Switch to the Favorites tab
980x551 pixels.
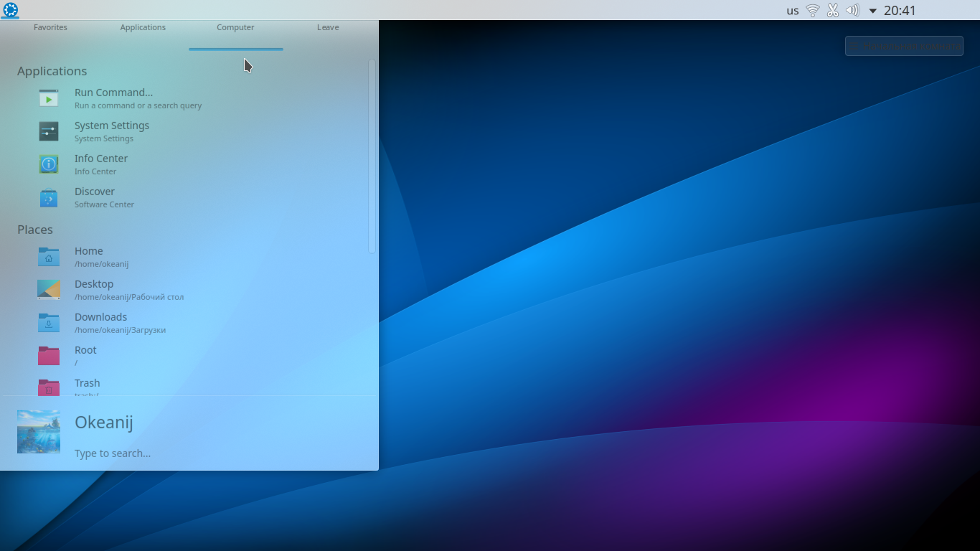[50, 27]
